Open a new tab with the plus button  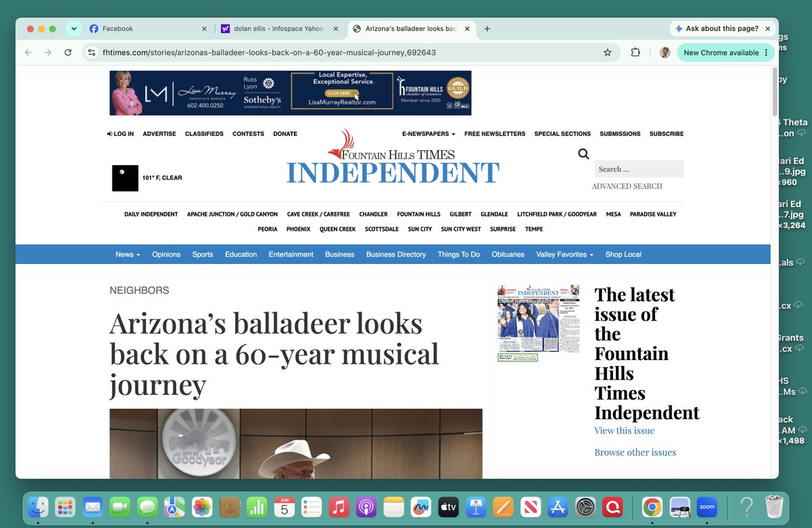[x=487, y=28]
